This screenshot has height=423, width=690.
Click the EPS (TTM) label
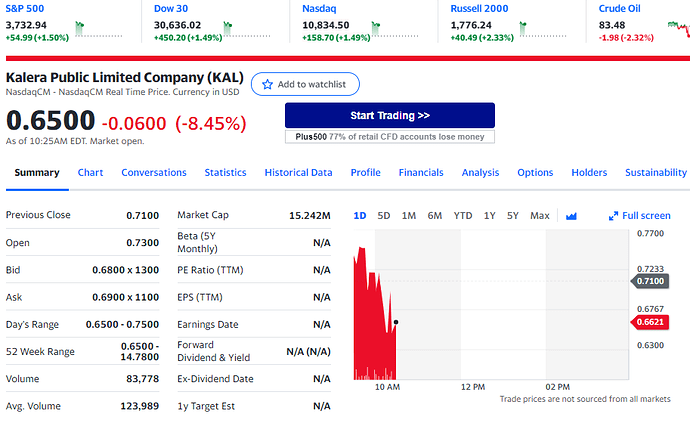pos(200,297)
